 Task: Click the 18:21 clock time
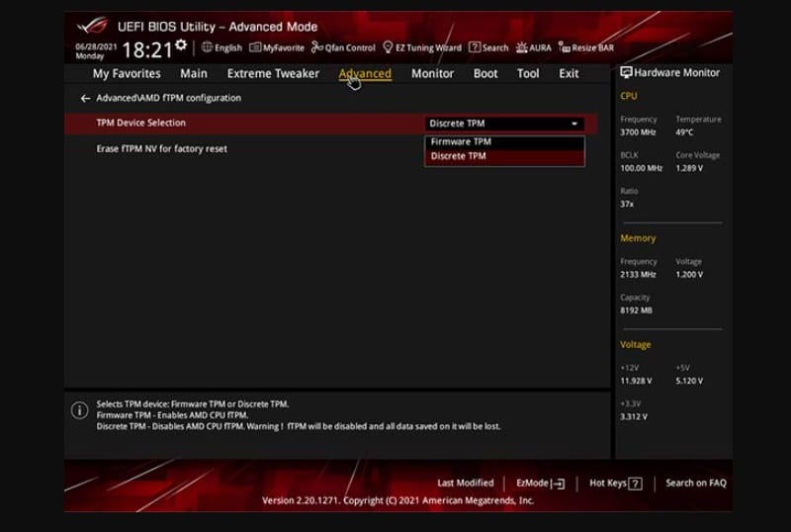pos(147,50)
